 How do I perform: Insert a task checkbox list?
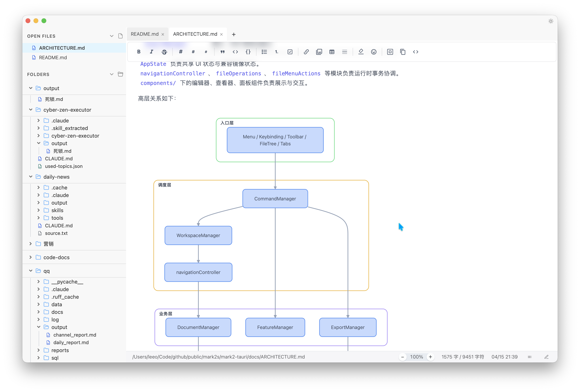(290, 52)
